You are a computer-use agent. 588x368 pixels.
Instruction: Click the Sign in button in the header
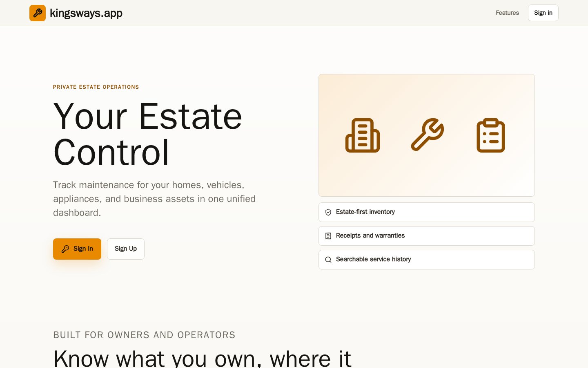tap(543, 13)
